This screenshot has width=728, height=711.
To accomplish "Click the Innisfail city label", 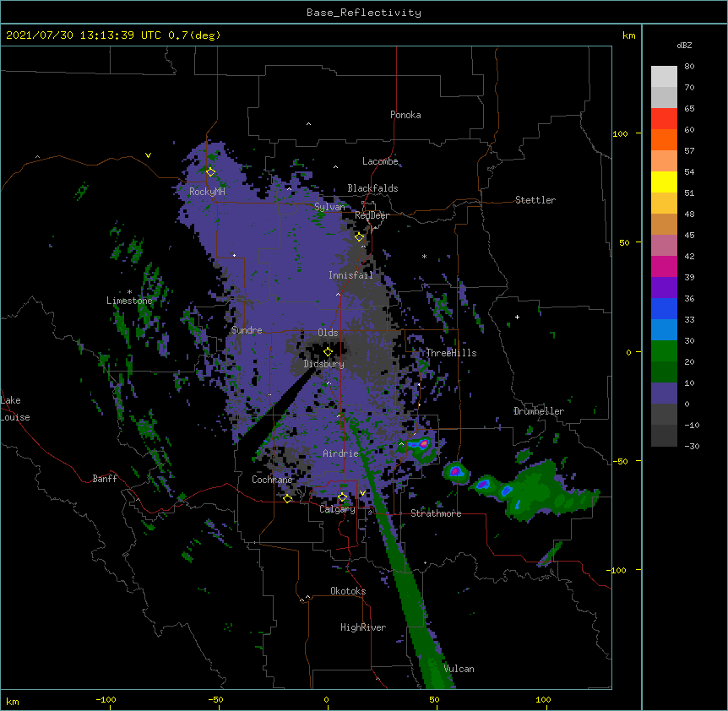I will [350, 275].
